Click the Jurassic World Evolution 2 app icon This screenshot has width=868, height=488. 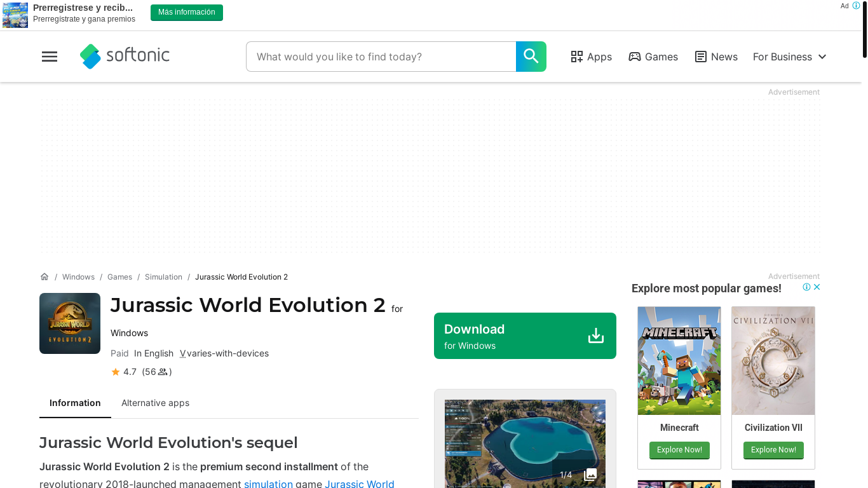[70, 323]
